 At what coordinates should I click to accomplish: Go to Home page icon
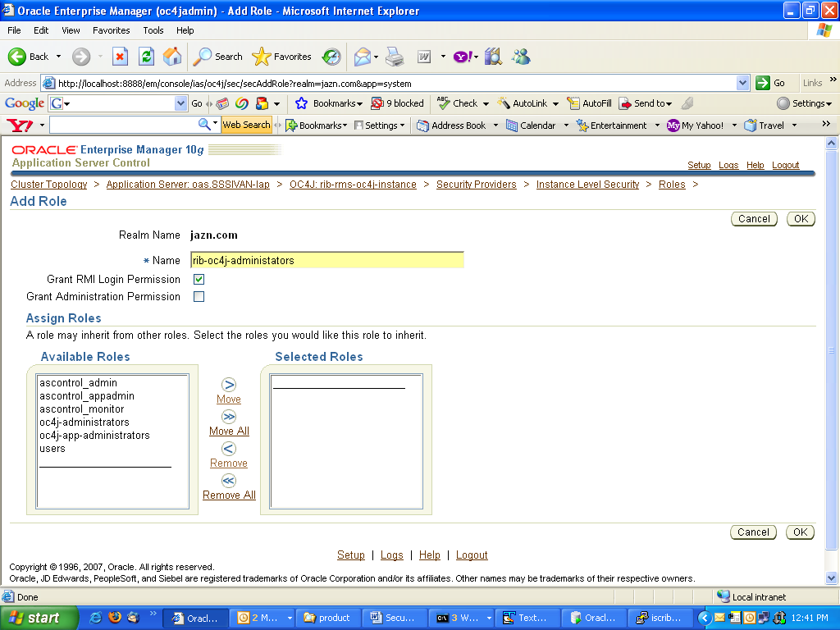point(172,57)
